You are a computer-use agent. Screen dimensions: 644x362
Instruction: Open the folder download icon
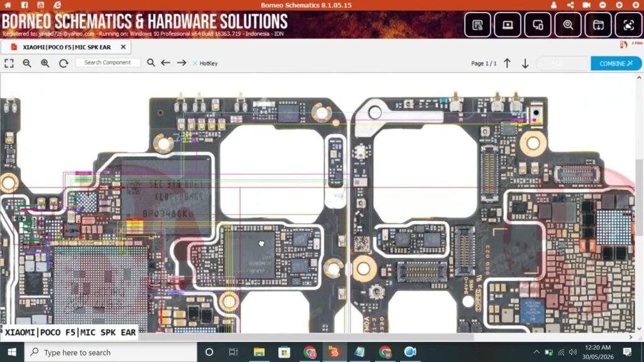[x=598, y=25]
